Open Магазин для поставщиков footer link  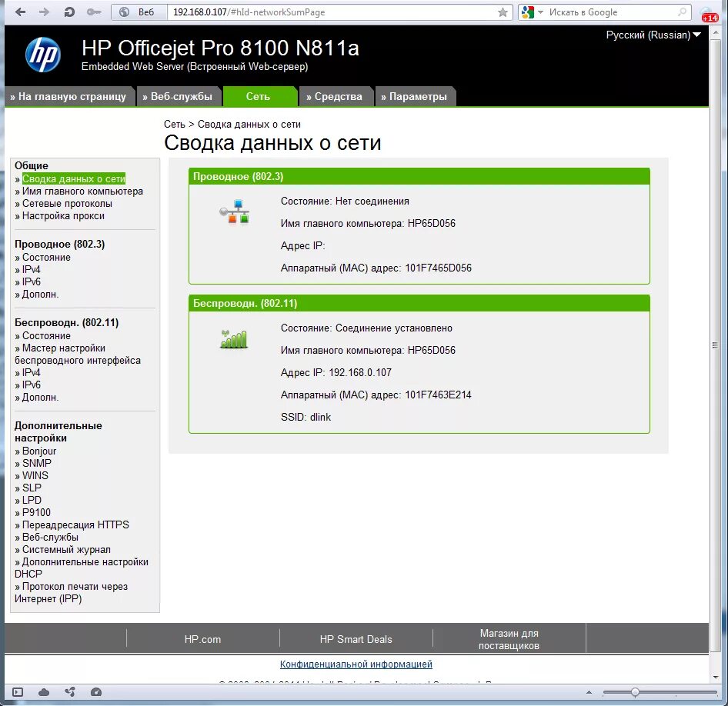[x=509, y=639]
